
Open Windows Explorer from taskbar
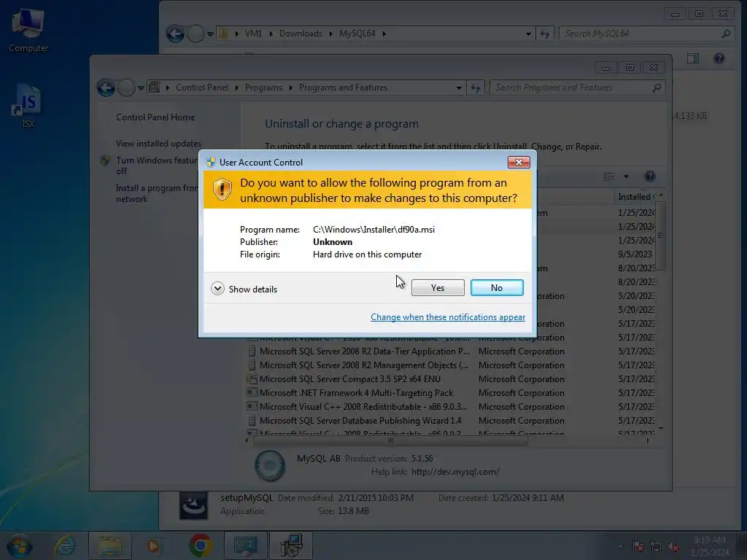tap(110, 545)
